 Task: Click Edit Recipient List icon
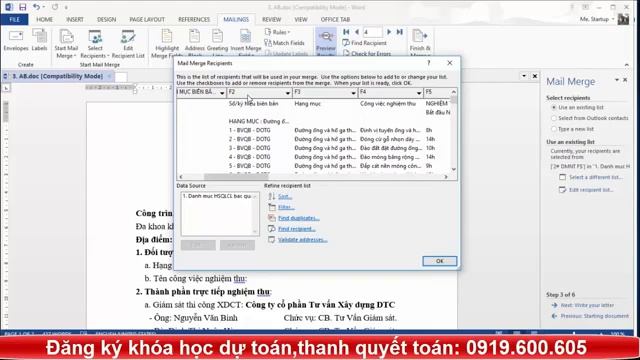(x=128, y=44)
